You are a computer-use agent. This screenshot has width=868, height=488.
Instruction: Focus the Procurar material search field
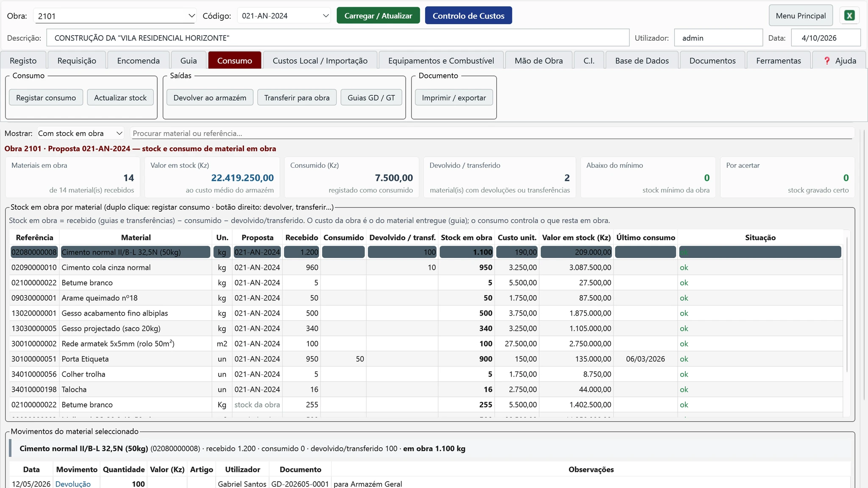click(492, 133)
